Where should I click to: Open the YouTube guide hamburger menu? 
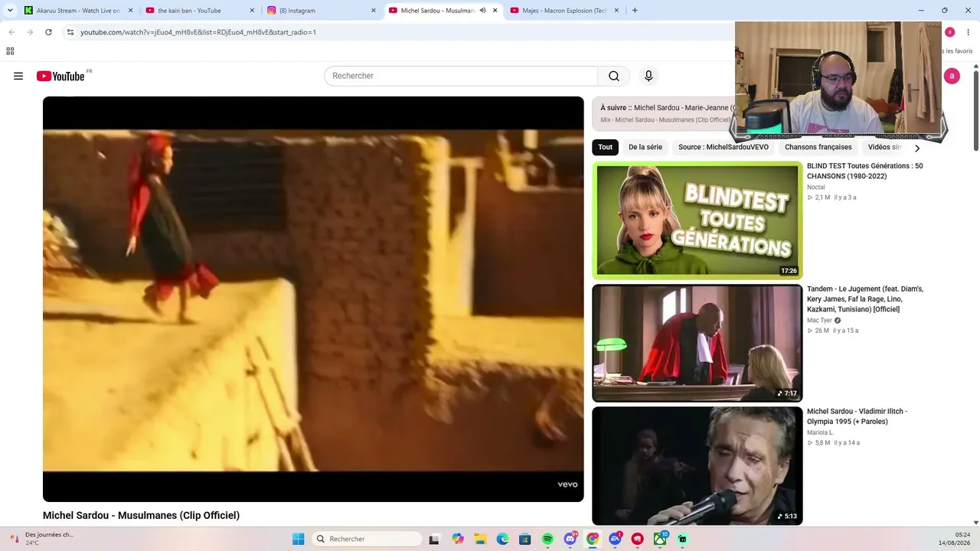click(x=18, y=76)
